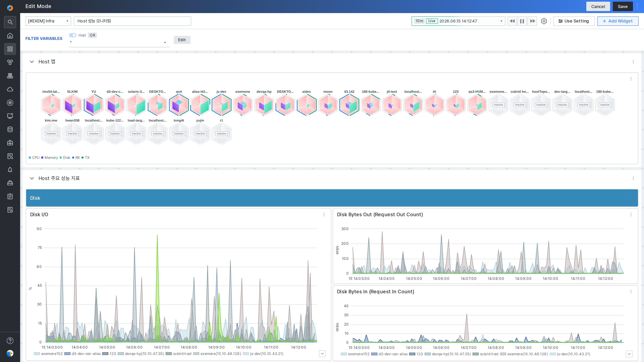
Task: Open the dashboard grid icon in the sidebar
Action: [10, 49]
